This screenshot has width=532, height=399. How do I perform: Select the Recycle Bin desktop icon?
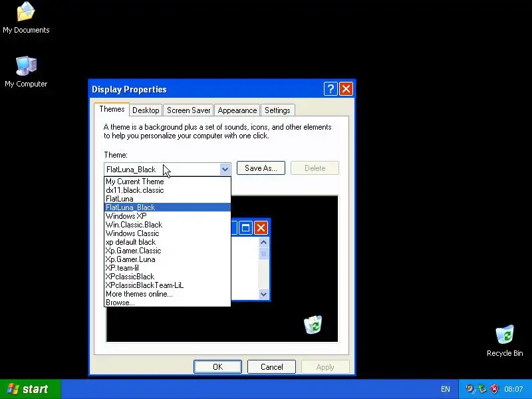point(505,341)
